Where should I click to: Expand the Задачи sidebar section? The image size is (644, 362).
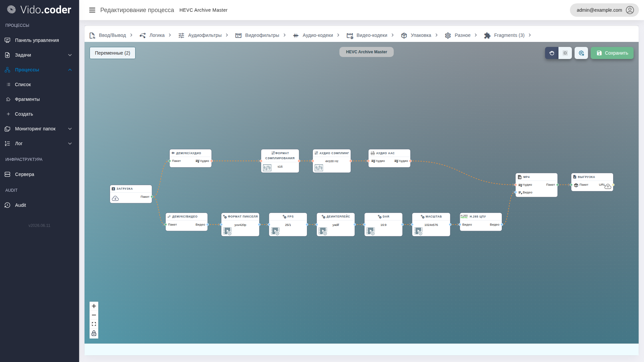click(x=40, y=55)
